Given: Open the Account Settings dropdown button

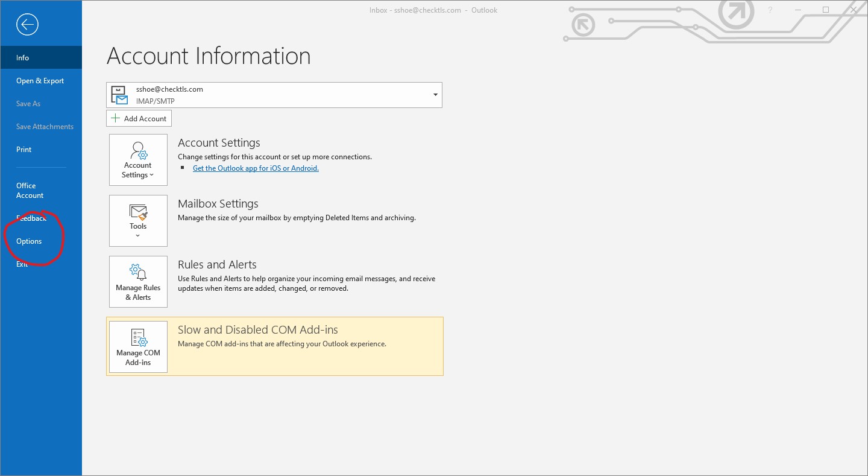Looking at the screenshot, I should [x=138, y=159].
